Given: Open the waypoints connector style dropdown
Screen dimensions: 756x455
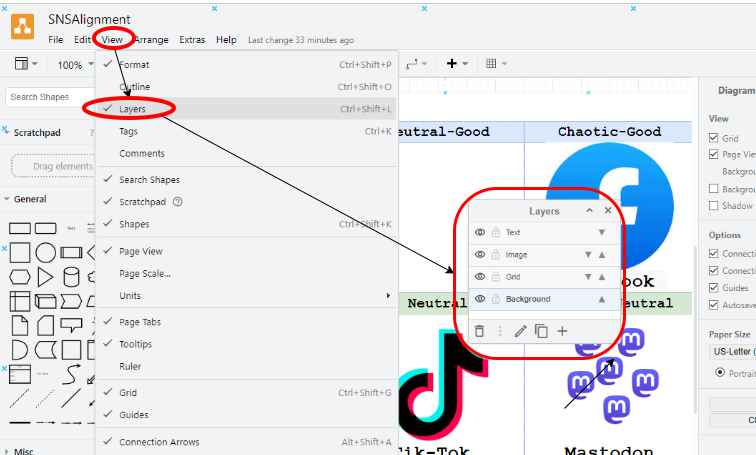Looking at the screenshot, I should pos(416,64).
